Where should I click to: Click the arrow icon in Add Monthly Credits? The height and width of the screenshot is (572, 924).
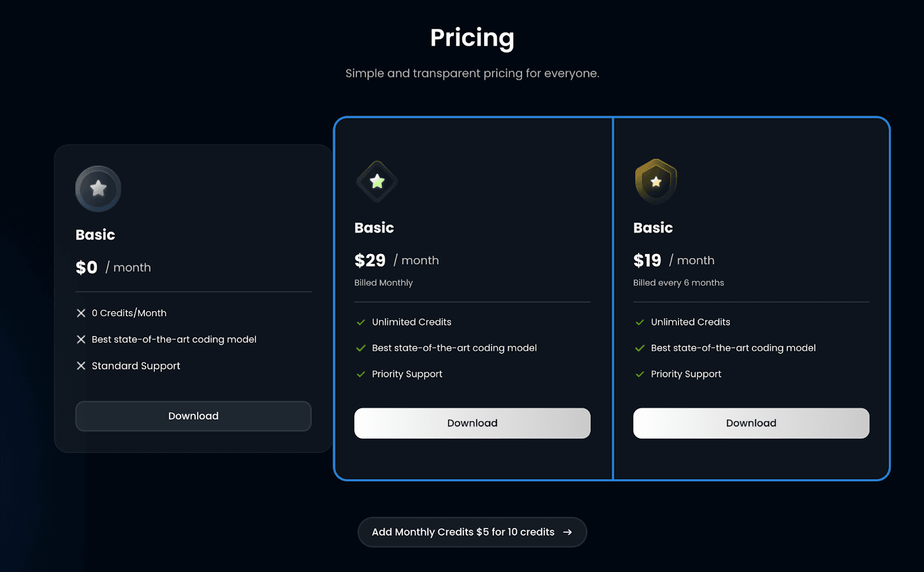[x=568, y=532]
